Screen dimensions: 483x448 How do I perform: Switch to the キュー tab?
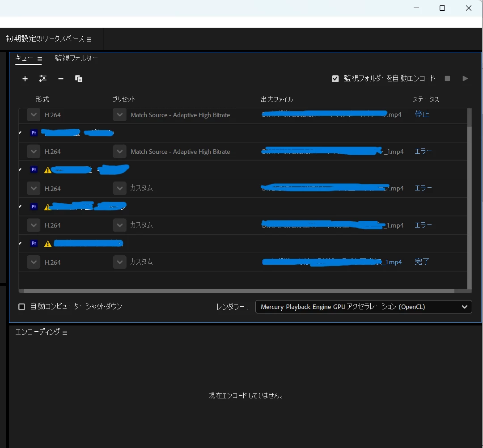24,58
